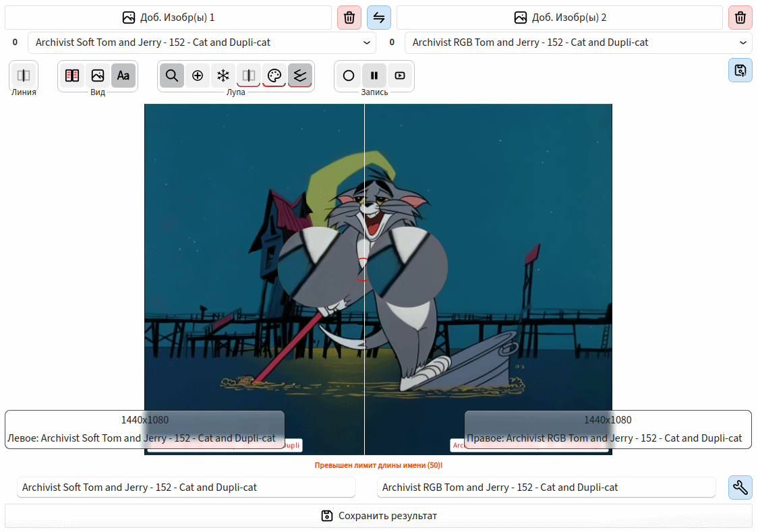Image resolution: width=758 pixels, height=532 pixels.
Task: Click the left 1440x1080 resolution text
Action: (x=145, y=420)
